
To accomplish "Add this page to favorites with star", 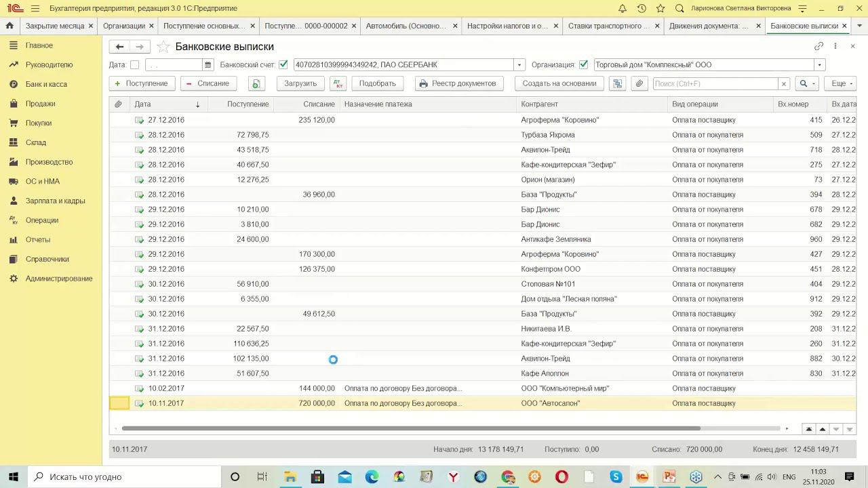I will [163, 47].
